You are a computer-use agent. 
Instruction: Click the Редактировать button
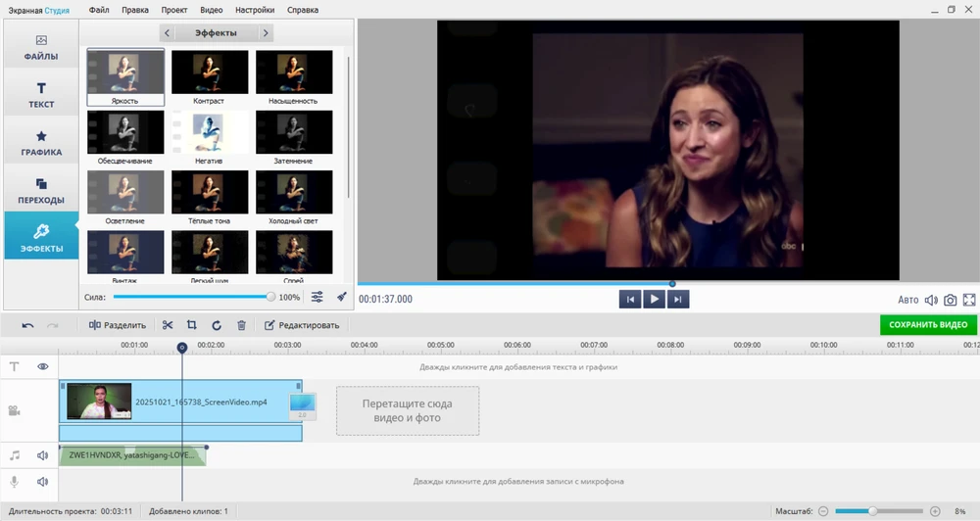pyautogui.click(x=302, y=325)
